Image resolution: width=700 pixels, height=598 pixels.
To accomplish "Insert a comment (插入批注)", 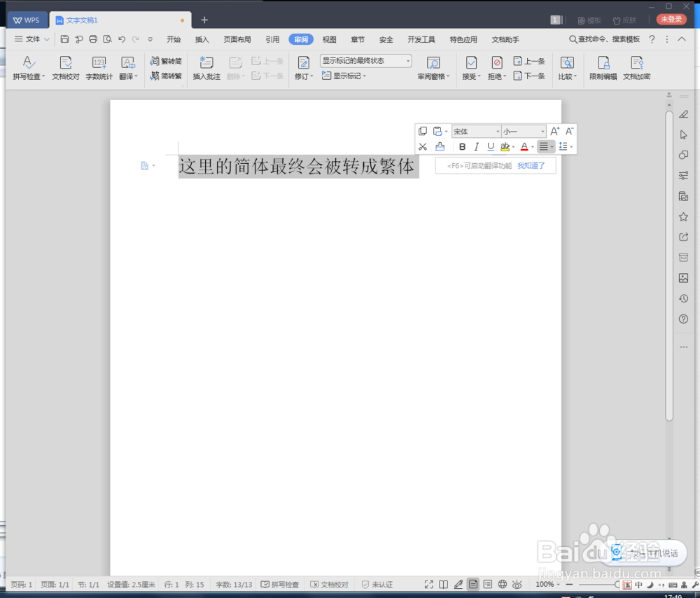I will click(206, 69).
